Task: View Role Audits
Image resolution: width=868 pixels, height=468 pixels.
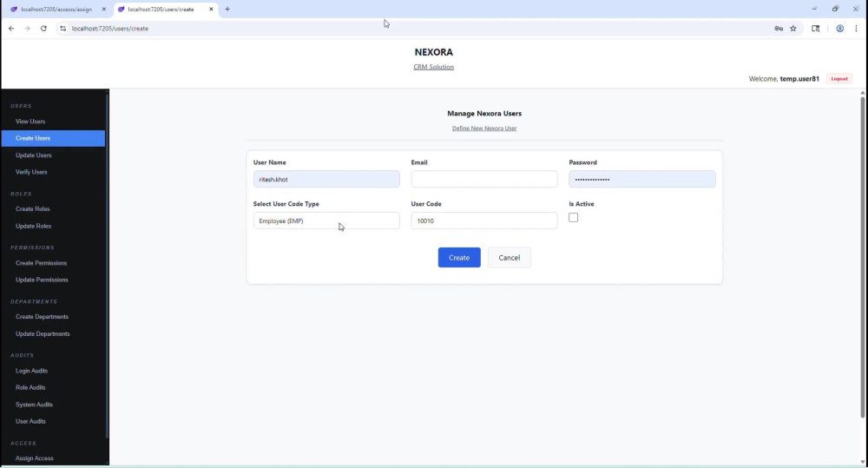Action: pos(30,388)
